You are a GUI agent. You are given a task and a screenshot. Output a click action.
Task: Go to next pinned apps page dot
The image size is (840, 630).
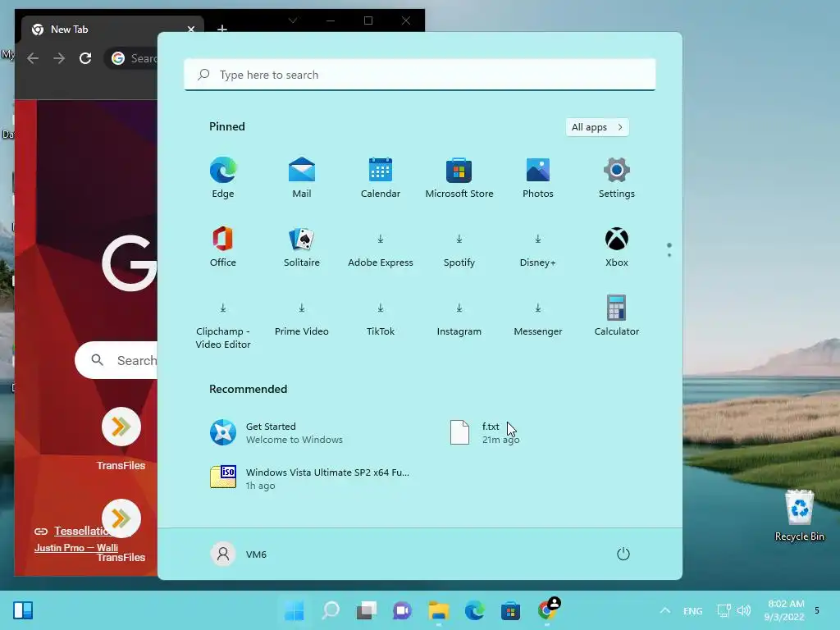pyautogui.click(x=669, y=255)
